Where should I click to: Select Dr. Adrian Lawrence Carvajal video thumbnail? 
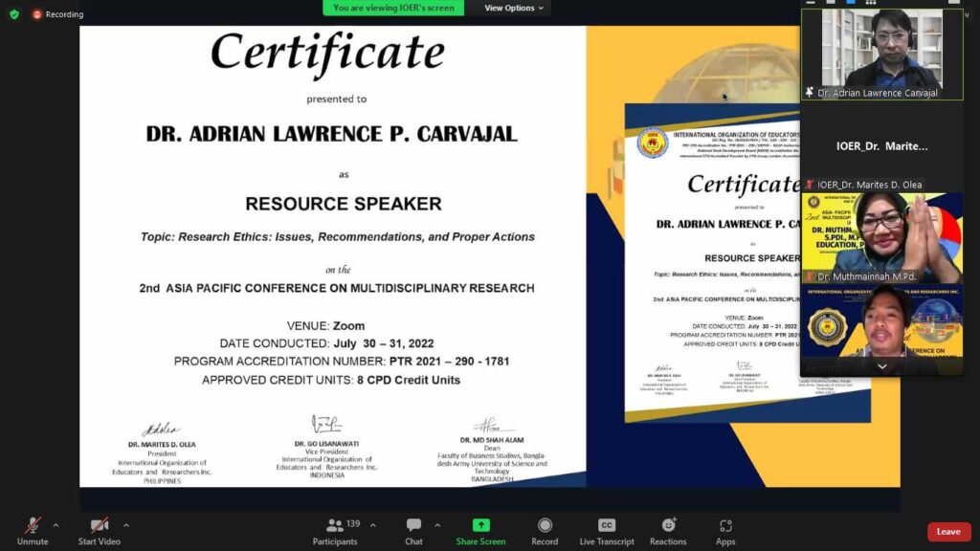click(881, 53)
